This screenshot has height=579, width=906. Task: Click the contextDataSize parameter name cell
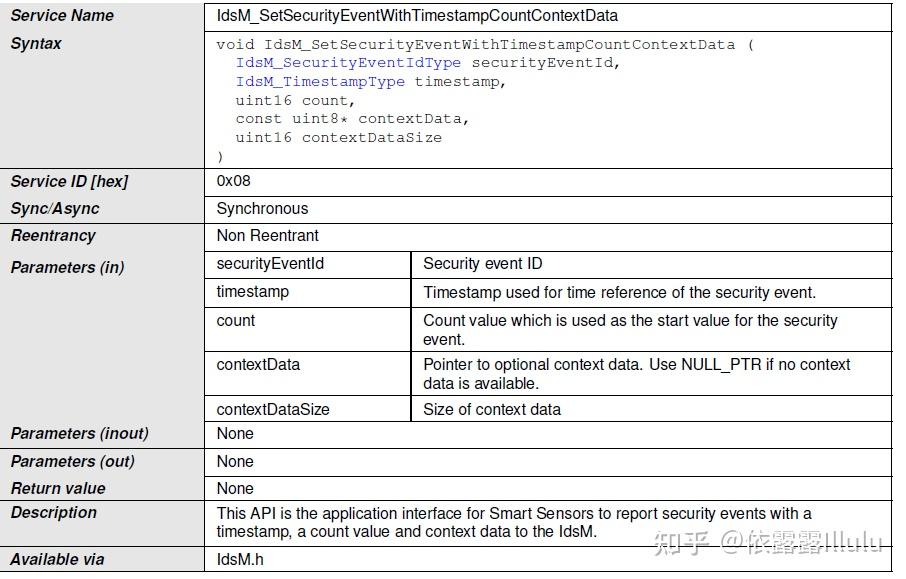[273, 409]
